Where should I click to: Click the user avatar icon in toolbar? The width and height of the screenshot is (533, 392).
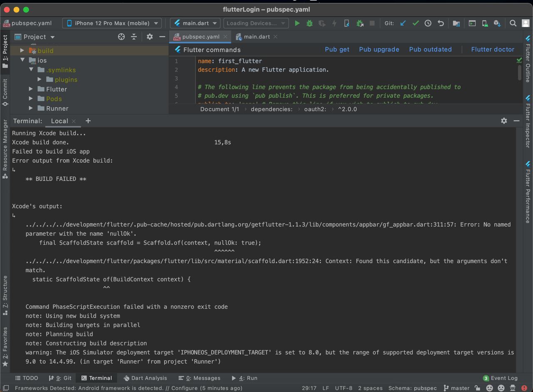(x=526, y=23)
